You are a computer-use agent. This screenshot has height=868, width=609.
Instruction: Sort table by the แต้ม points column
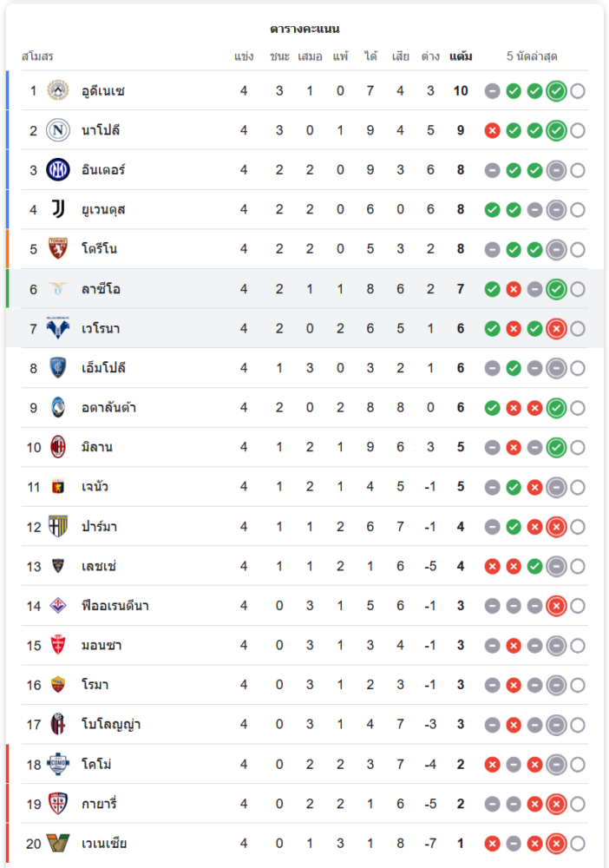461,56
